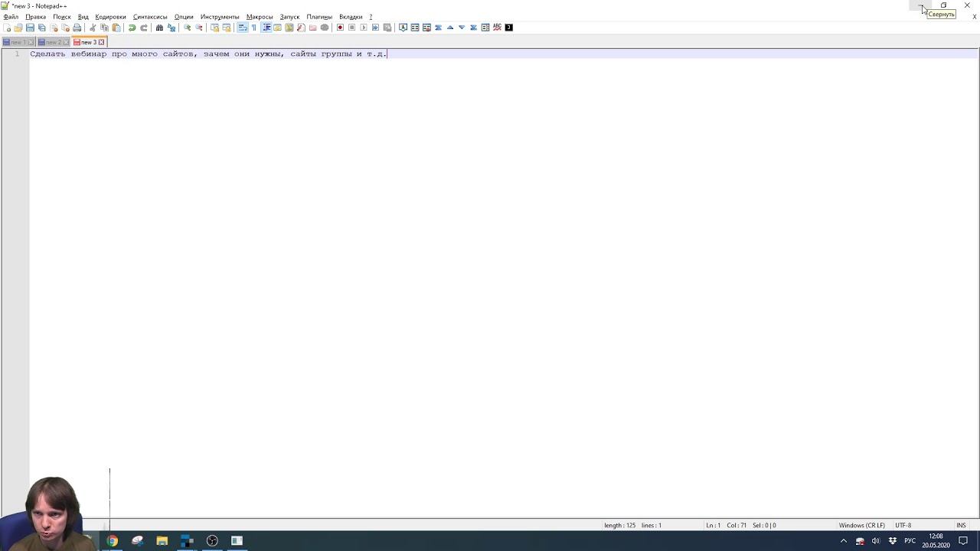Open the Опции menu

click(x=184, y=17)
